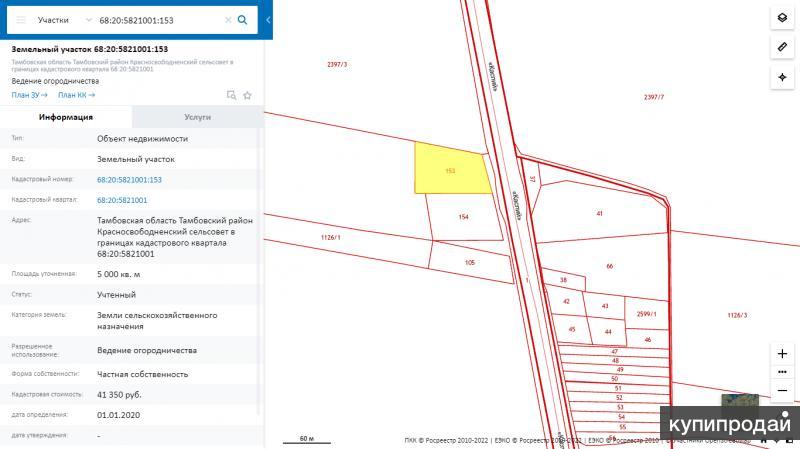Select the Информация tab
The image size is (800, 449).
(66, 117)
